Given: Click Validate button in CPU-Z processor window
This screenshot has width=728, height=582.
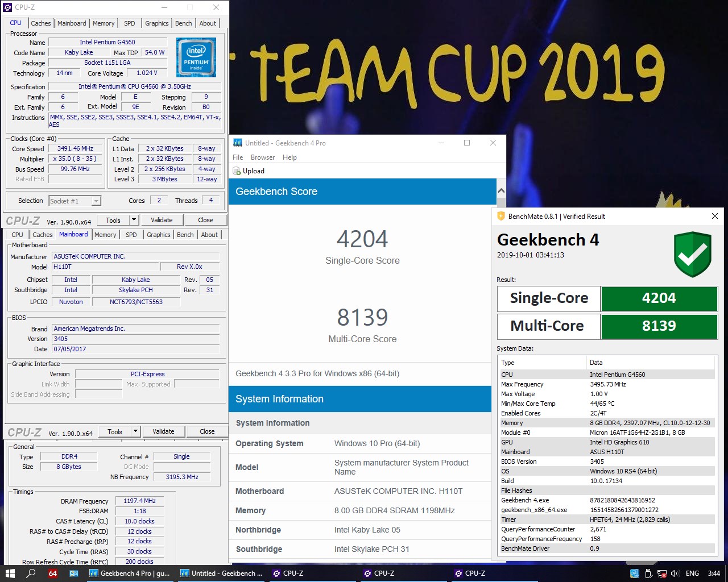Looking at the screenshot, I should click(x=162, y=220).
